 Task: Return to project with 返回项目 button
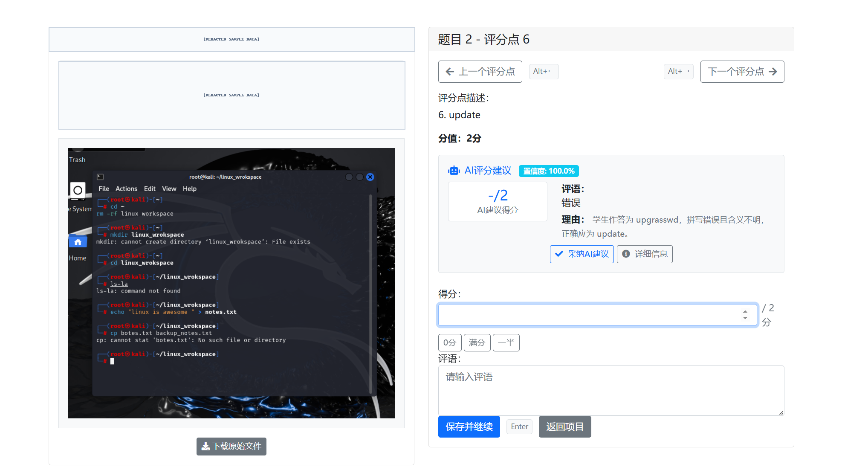tap(565, 427)
